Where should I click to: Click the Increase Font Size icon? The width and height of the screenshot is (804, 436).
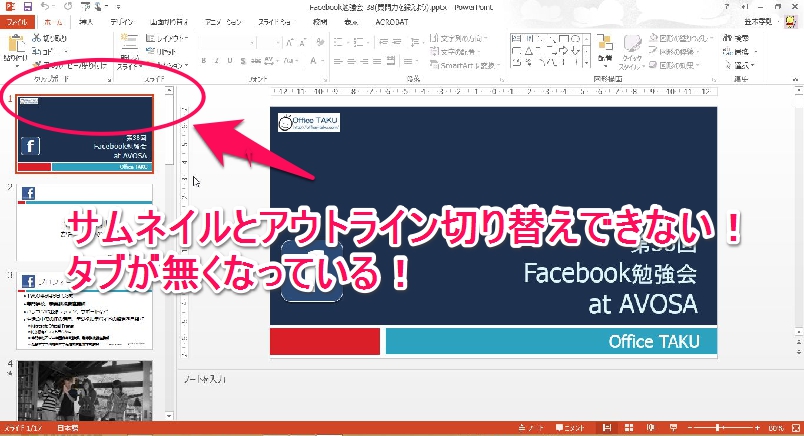coord(290,43)
